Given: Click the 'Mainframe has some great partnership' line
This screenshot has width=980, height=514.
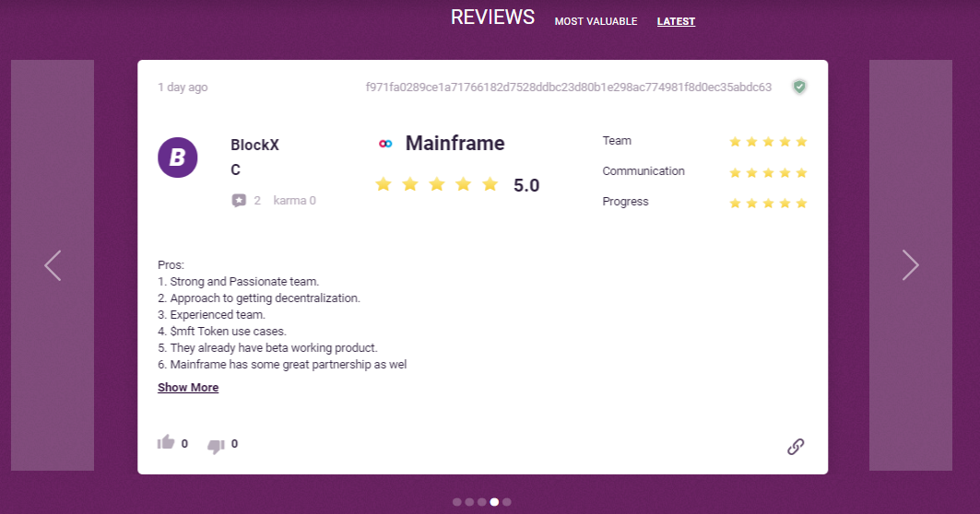Looking at the screenshot, I should [x=282, y=365].
